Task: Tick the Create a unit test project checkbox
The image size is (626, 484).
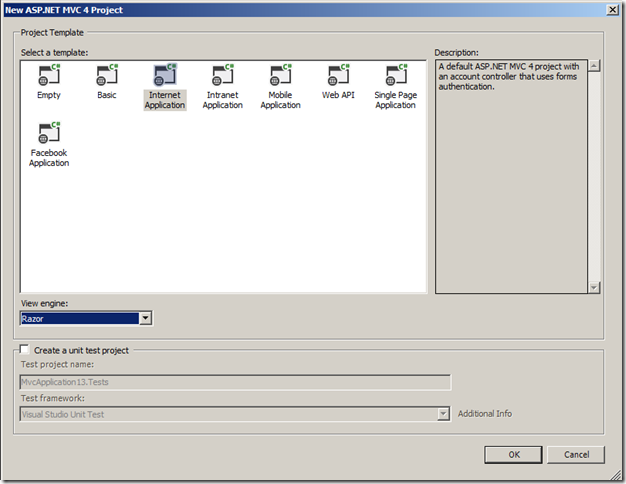Action: [x=25, y=349]
